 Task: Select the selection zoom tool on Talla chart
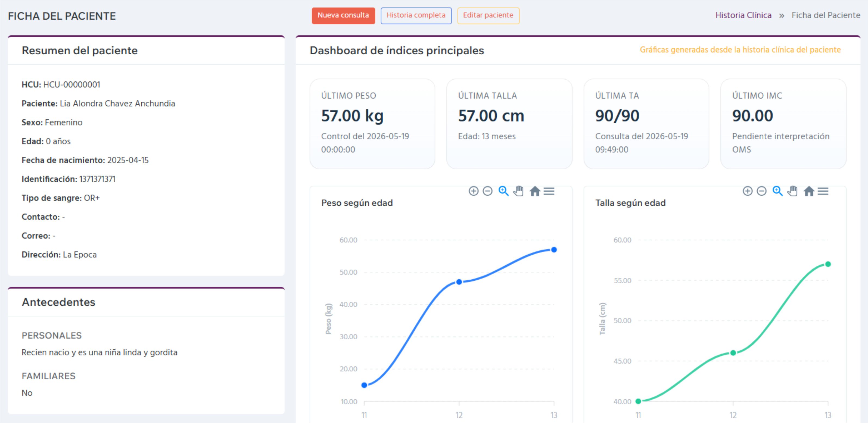[777, 191]
